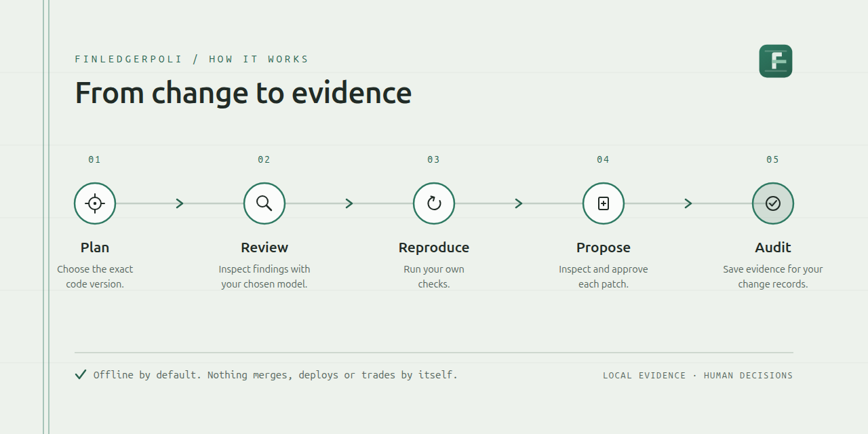Click the heading From change to evidence

click(x=243, y=92)
